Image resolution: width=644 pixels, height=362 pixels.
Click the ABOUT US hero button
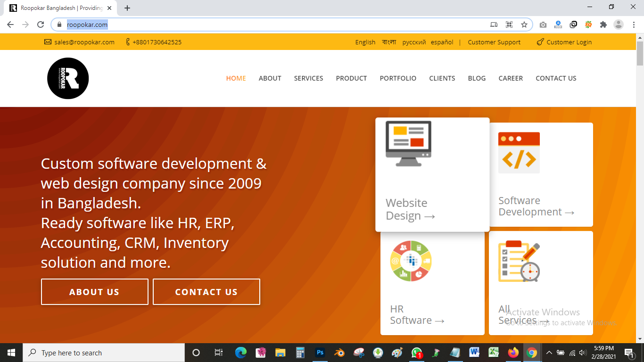tap(95, 292)
